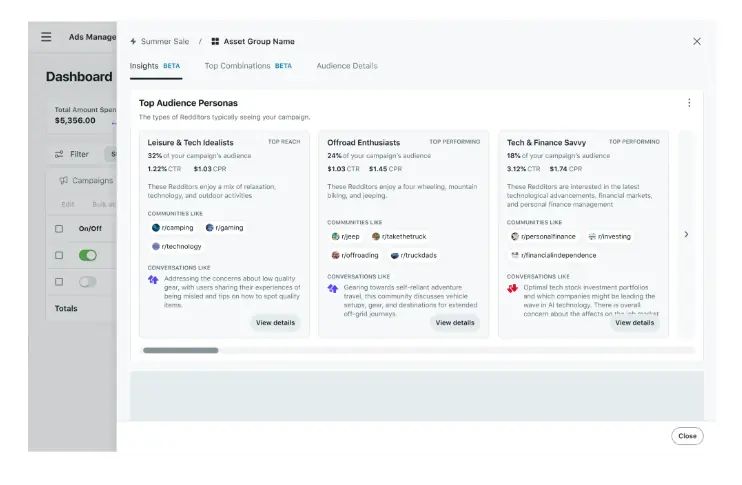The width and height of the screenshot is (742, 485).
Task: Click the personas horizontal scrollbar thumb
Action: [x=181, y=351]
